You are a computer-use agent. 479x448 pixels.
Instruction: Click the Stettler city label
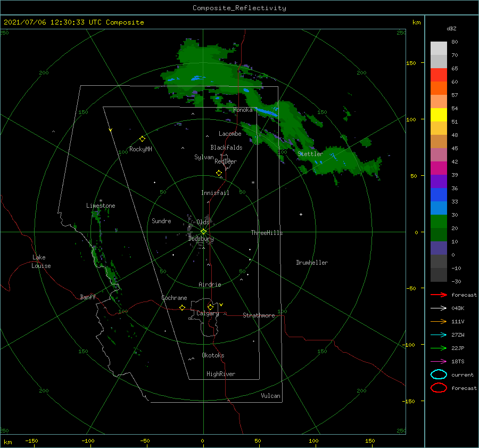(x=310, y=154)
